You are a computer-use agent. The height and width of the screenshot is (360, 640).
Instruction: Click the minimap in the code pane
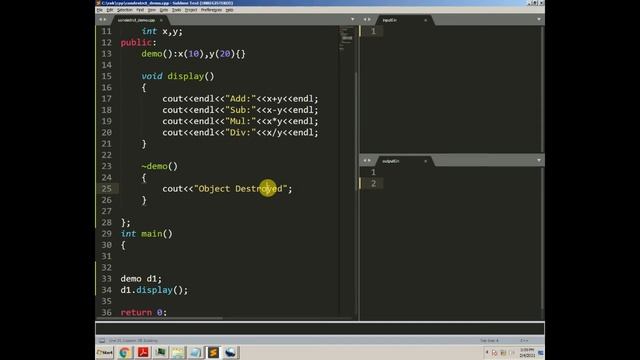point(346,39)
